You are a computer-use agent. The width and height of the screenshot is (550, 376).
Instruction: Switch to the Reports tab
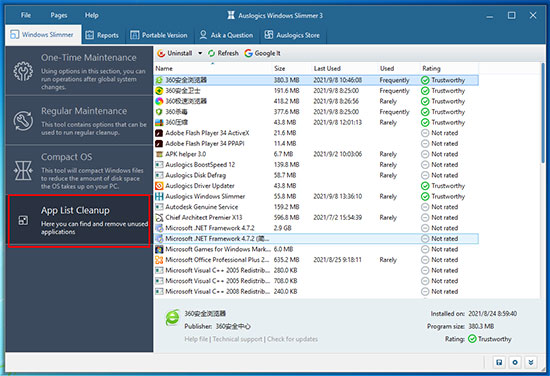point(102,35)
